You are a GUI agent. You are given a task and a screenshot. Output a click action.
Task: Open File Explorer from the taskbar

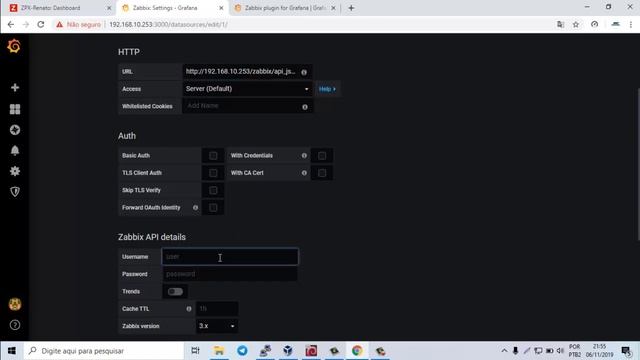point(219,351)
